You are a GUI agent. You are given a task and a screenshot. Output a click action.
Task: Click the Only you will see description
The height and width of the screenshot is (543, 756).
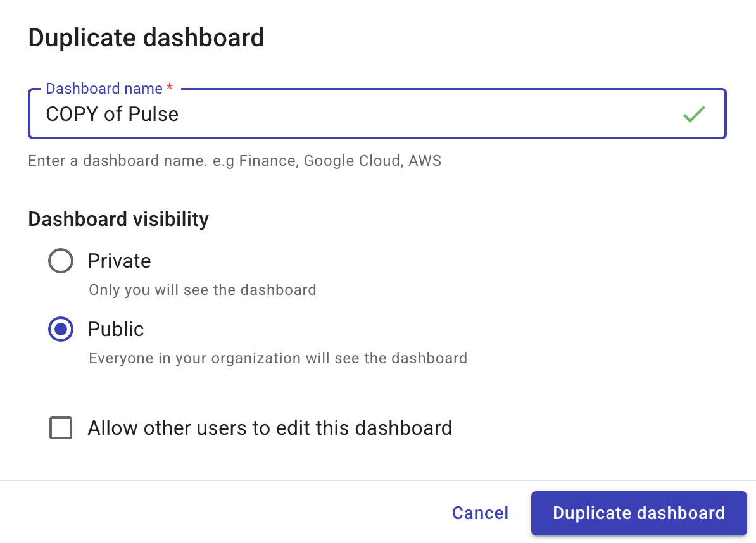coord(202,290)
